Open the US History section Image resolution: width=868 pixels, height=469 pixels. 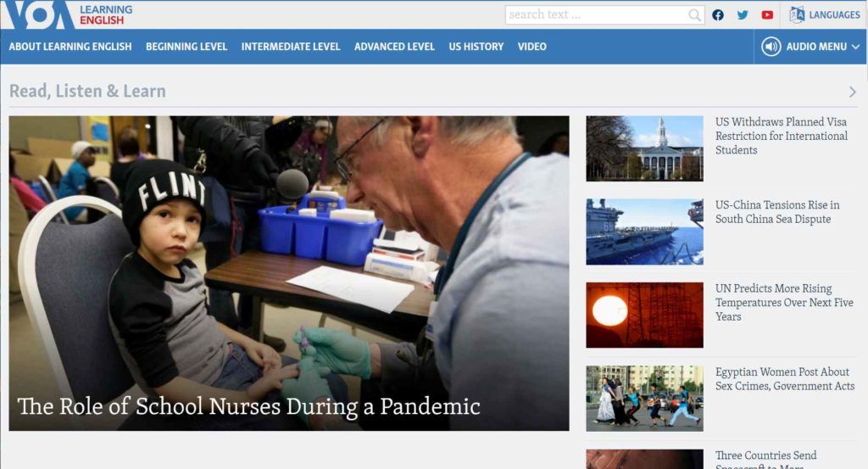pos(476,47)
